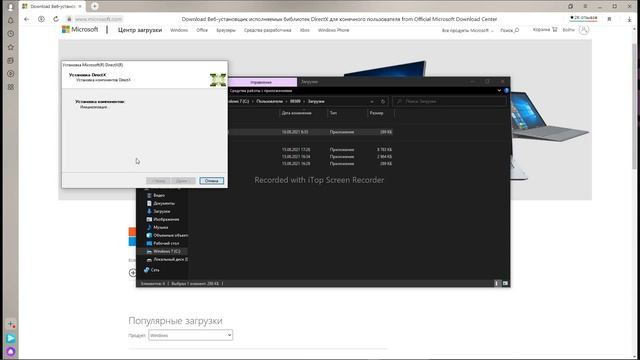Open the video play icon in sidebar

pos(11,74)
